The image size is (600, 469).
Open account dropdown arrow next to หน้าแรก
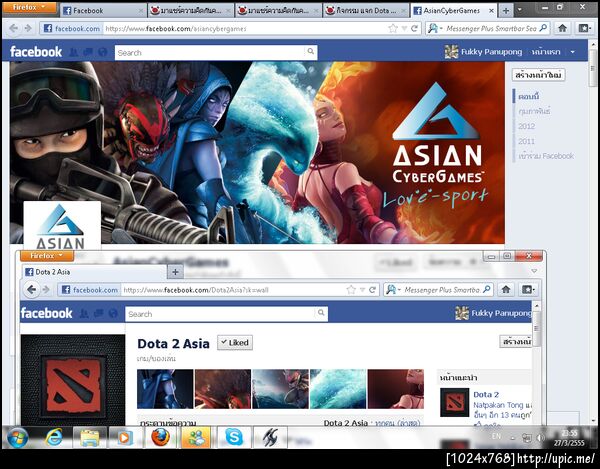572,52
